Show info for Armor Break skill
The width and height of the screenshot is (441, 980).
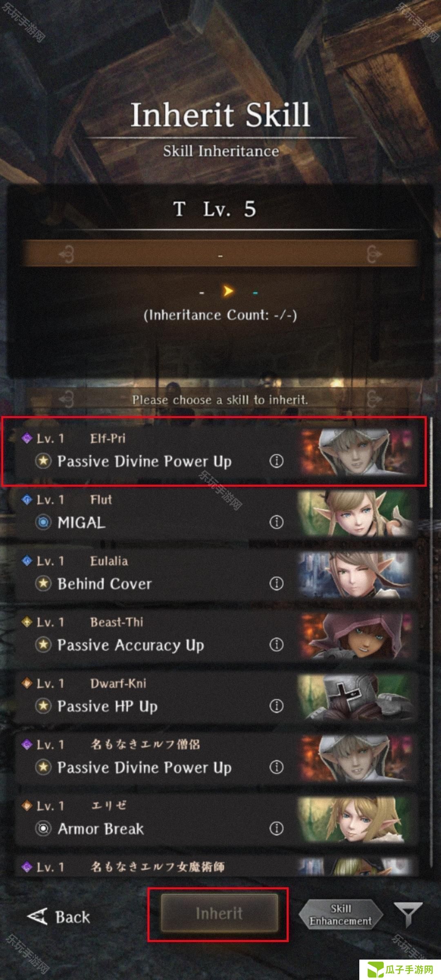click(276, 828)
